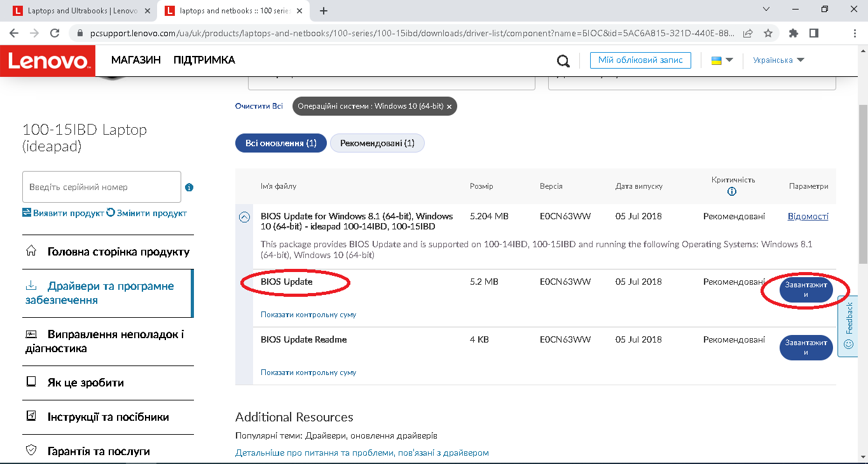This screenshot has height=464, width=868.
Task: Click serial number info icon
Action: 189,188
